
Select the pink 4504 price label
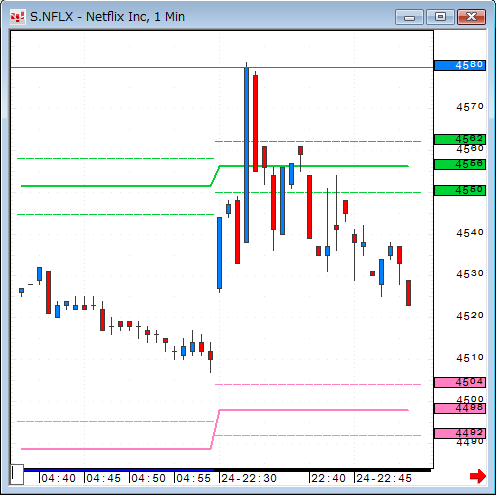460,382
